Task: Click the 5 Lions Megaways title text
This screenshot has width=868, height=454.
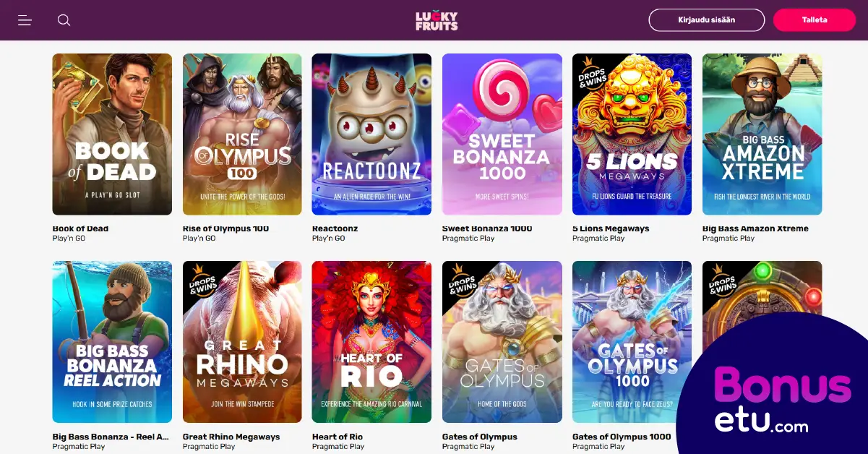Action: (611, 228)
